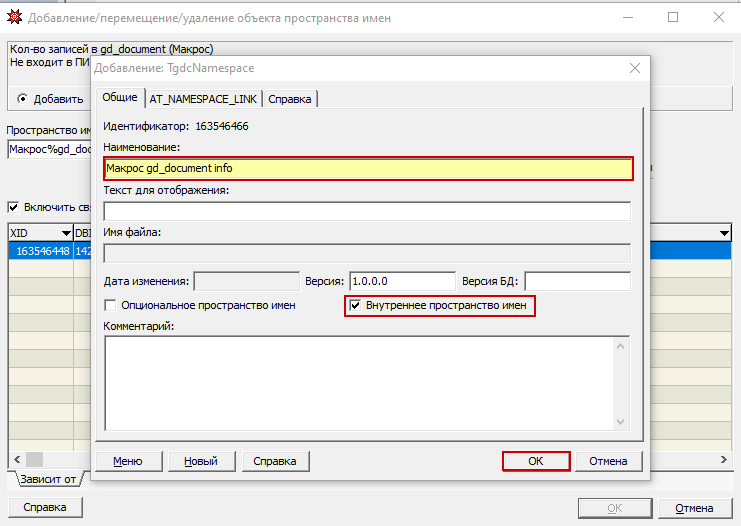
Task: Click scroll-down arrow in Комментарий box
Action: (621, 422)
